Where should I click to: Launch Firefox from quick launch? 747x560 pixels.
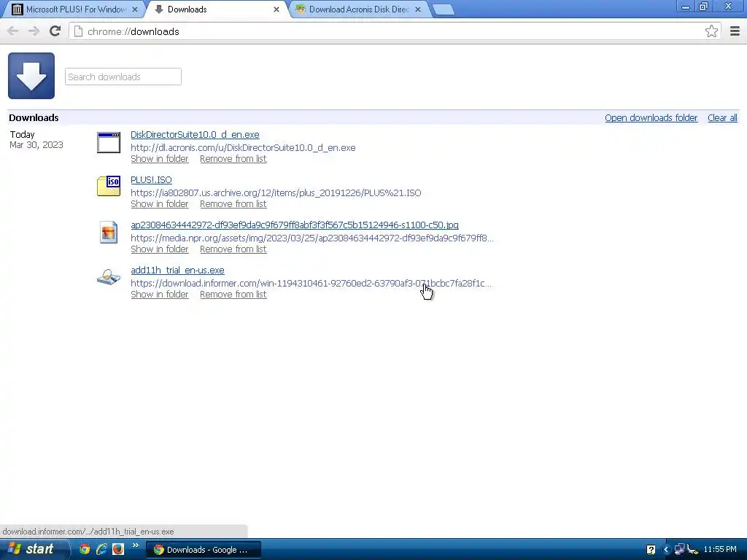click(x=118, y=549)
